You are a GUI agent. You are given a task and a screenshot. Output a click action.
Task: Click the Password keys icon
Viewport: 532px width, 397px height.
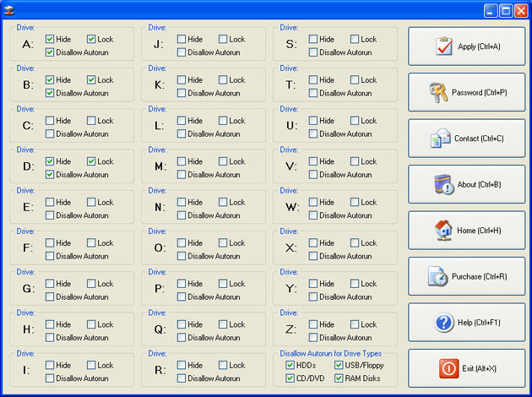[438, 92]
